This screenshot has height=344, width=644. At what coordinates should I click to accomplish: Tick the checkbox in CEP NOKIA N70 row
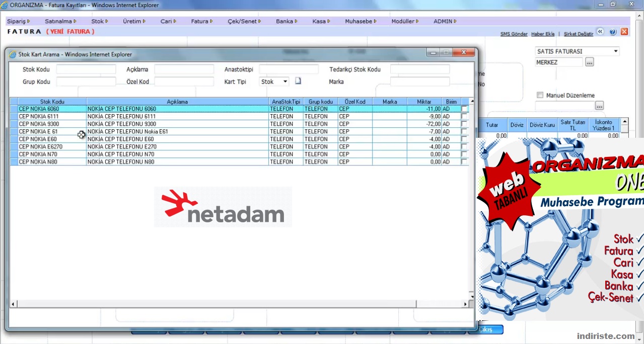pyautogui.click(x=464, y=154)
